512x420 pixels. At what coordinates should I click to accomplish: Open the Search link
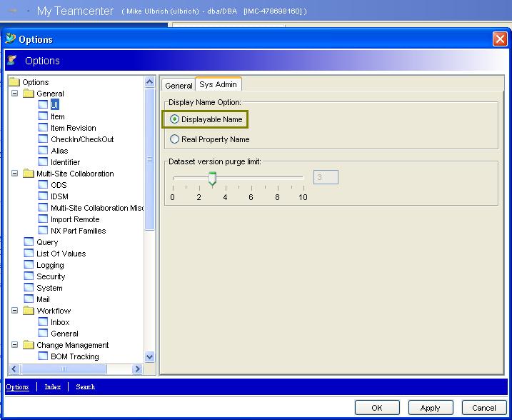85,387
